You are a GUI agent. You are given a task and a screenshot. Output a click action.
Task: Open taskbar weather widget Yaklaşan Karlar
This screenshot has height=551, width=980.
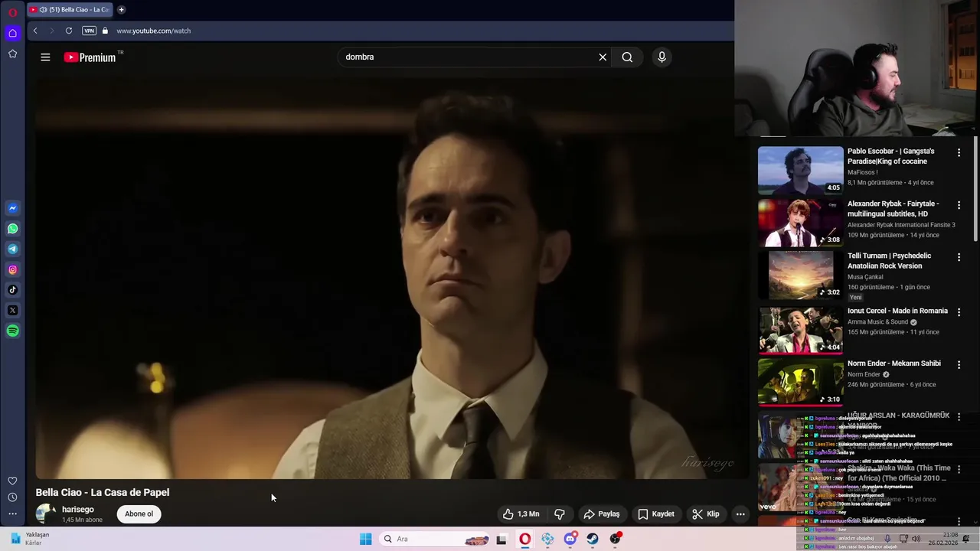click(x=31, y=539)
